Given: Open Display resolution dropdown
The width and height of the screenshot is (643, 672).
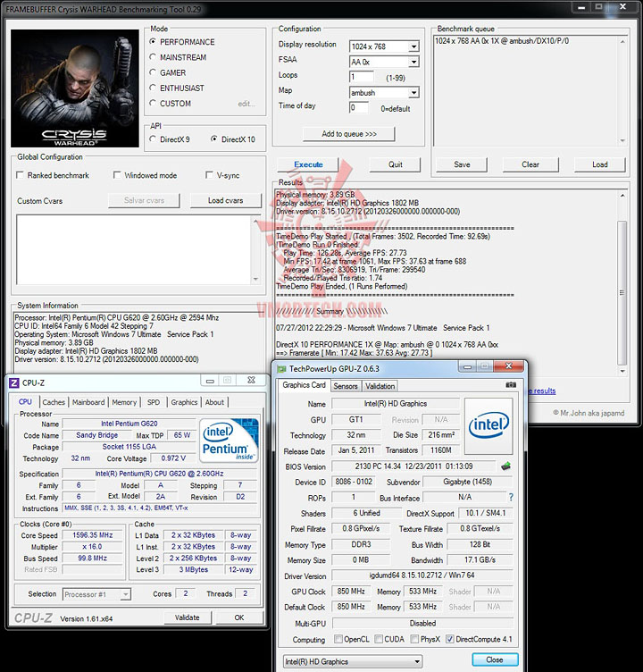Looking at the screenshot, I should [413, 46].
